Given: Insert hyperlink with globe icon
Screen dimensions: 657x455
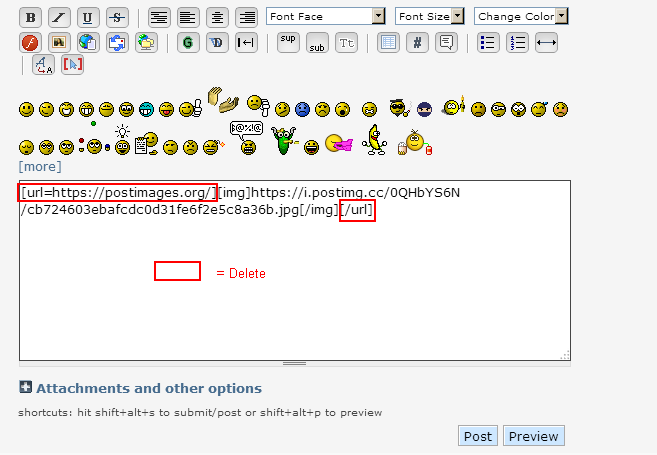Looking at the screenshot, I should click(88, 42).
